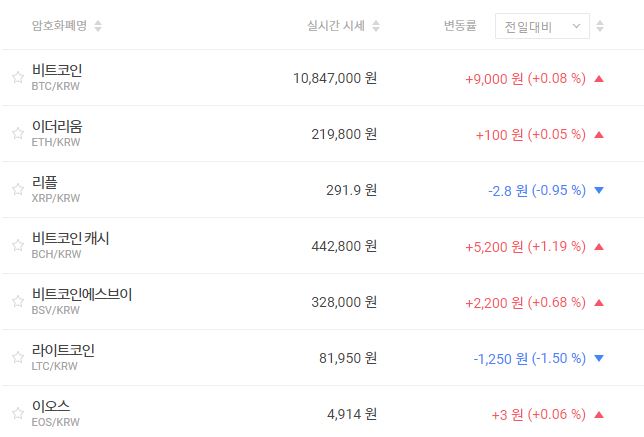The height and width of the screenshot is (437, 644).
Task: Click the star beside 비트코인에스브이
Action: [x=17, y=301]
